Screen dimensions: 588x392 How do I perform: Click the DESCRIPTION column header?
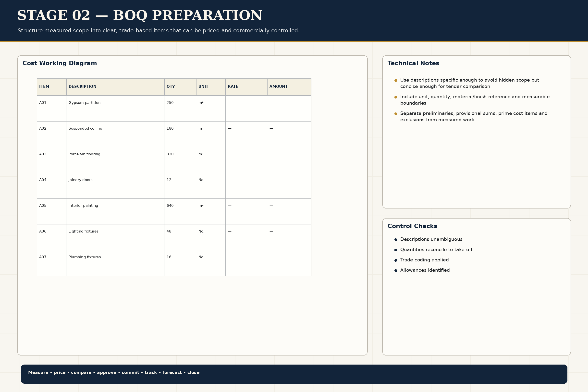115,87
